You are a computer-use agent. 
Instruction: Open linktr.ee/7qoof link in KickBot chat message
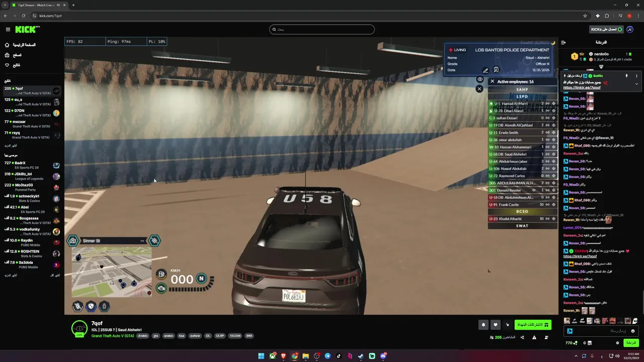[580, 256]
